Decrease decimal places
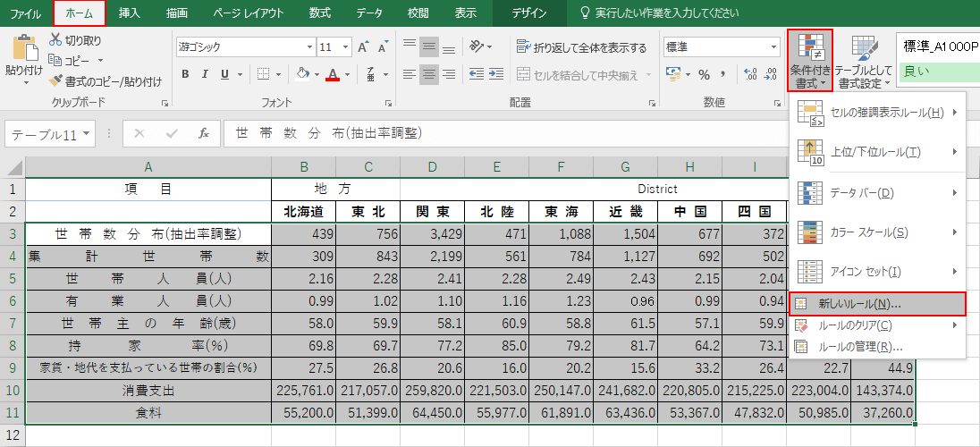Screen dimensions: 980x447 [x=771, y=74]
